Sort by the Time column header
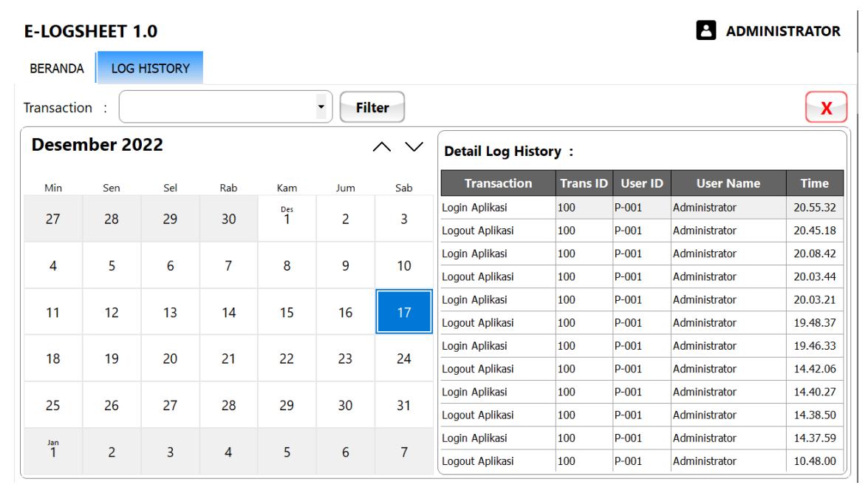The width and height of the screenshot is (868, 496). [814, 183]
